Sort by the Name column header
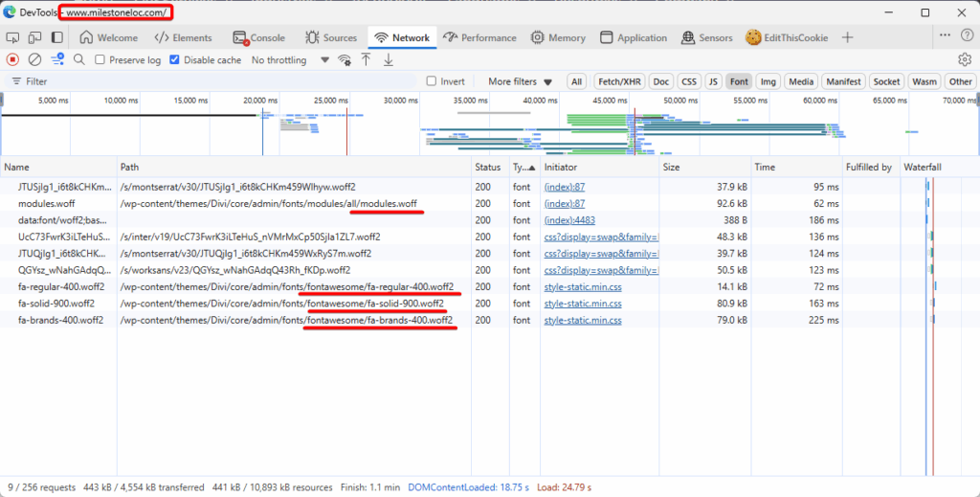 point(59,167)
